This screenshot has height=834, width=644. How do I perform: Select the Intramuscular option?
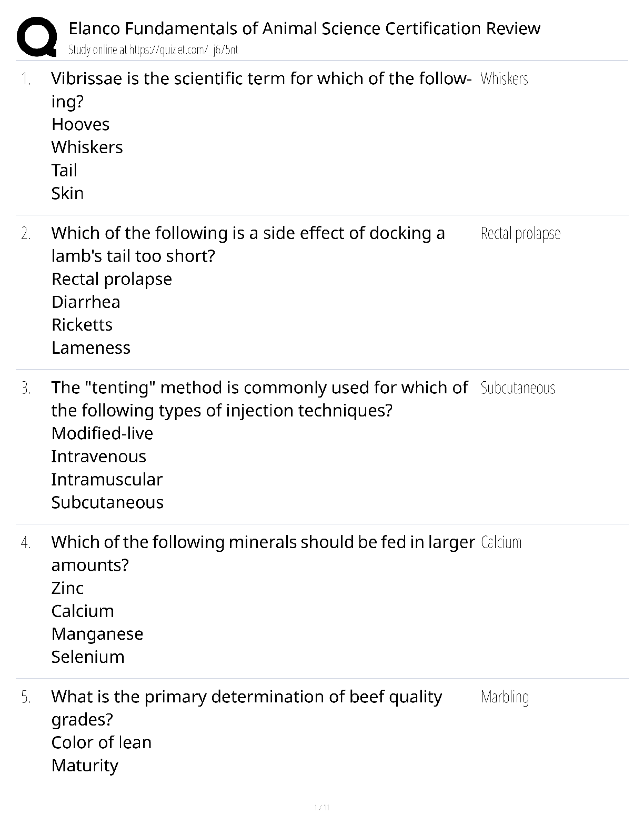pos(107,480)
